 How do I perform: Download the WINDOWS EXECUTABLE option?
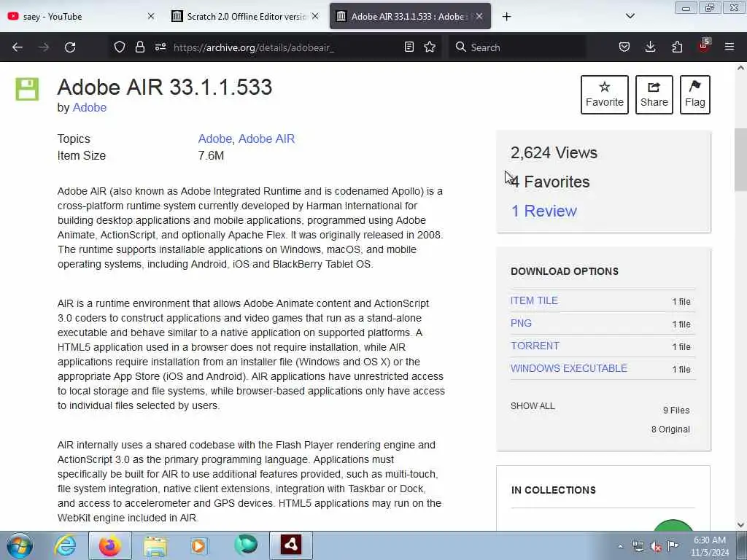tap(569, 368)
